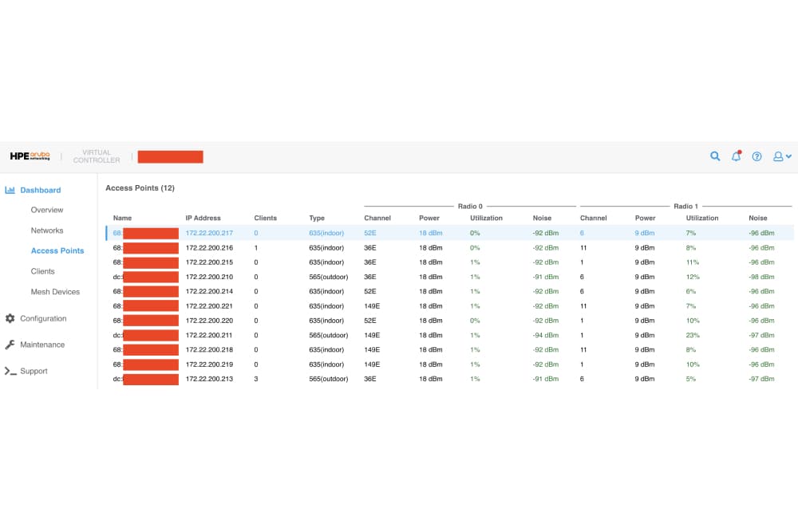The height and width of the screenshot is (532, 798).
Task: Select Clients in the sidebar
Action: pyautogui.click(x=42, y=271)
